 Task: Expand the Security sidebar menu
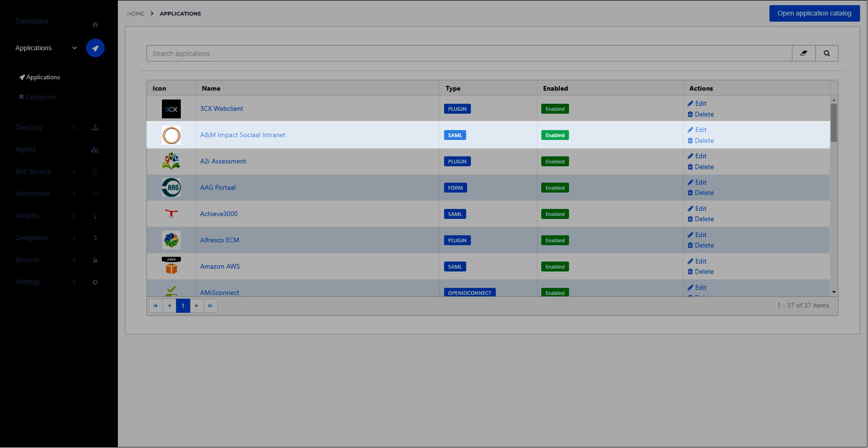click(x=74, y=260)
